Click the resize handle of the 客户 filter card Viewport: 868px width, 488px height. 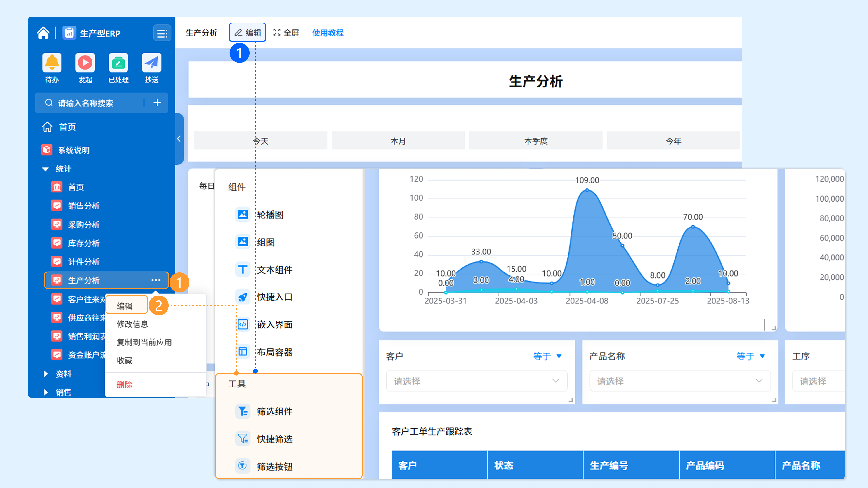[571, 400]
